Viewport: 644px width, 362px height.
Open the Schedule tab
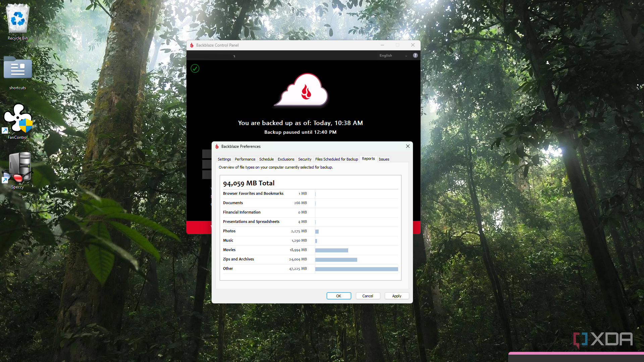[x=266, y=159]
